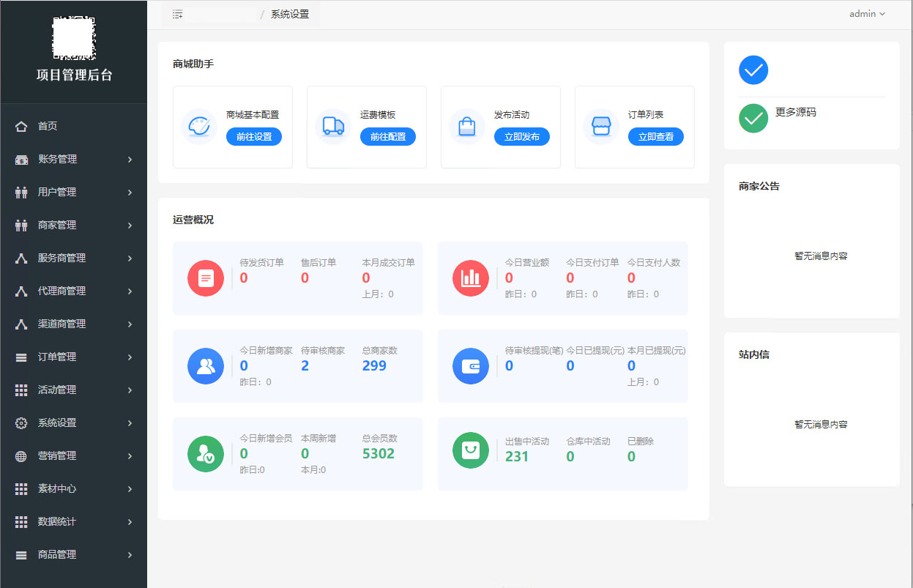Click the 账务管理 billing icon
913x588 pixels.
click(21, 159)
